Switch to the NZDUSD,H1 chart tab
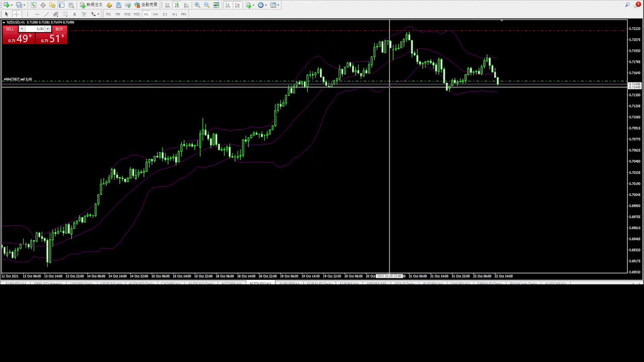644x362 pixels. tap(260, 284)
